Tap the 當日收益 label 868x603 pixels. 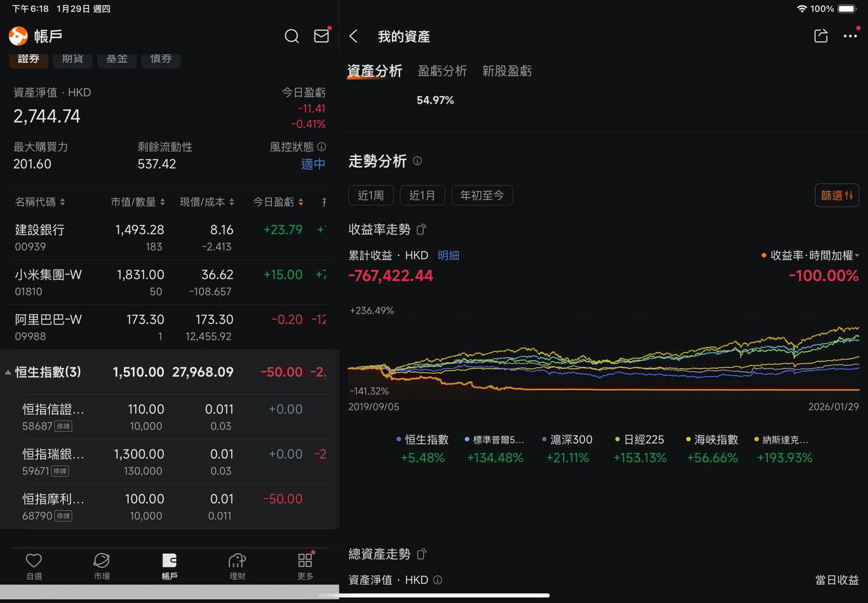837,580
